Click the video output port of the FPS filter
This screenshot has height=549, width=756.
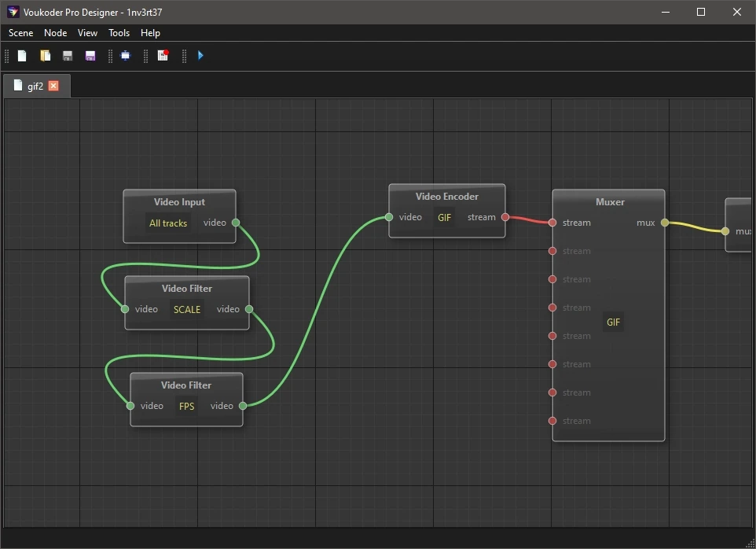243,406
